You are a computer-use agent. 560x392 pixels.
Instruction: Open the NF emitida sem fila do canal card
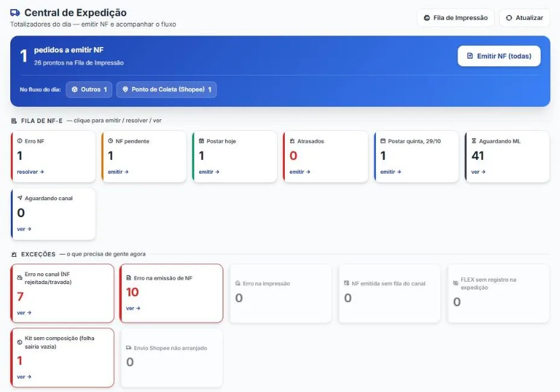(x=389, y=294)
